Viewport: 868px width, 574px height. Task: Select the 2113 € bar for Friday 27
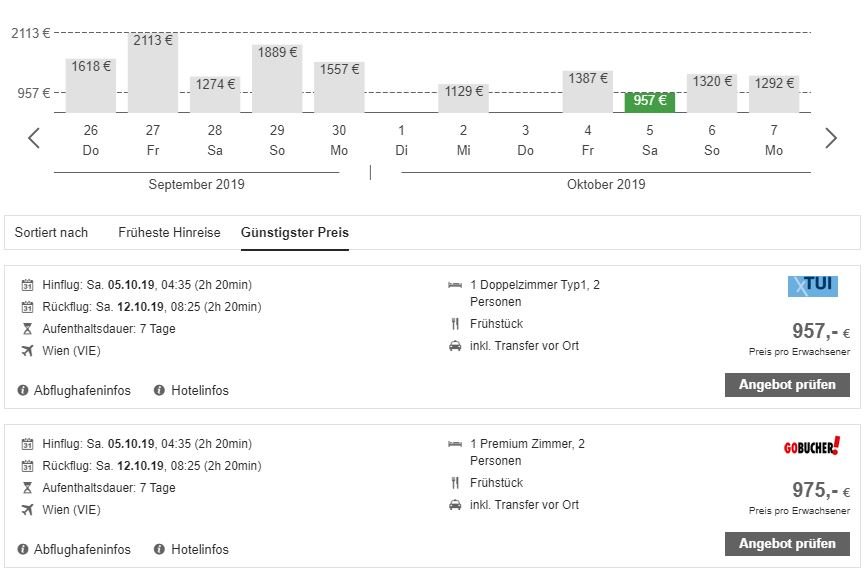(x=153, y=73)
